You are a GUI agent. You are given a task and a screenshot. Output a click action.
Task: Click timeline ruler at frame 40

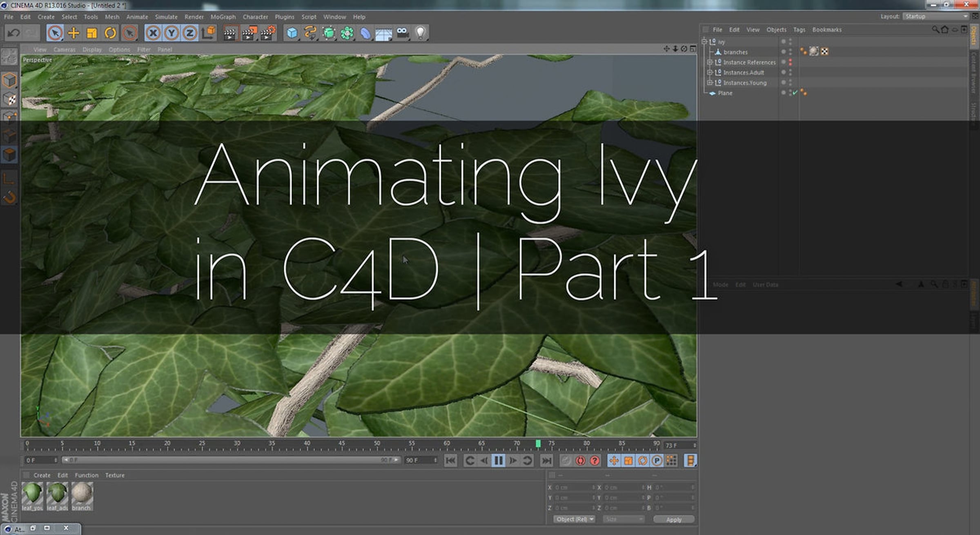307,445
